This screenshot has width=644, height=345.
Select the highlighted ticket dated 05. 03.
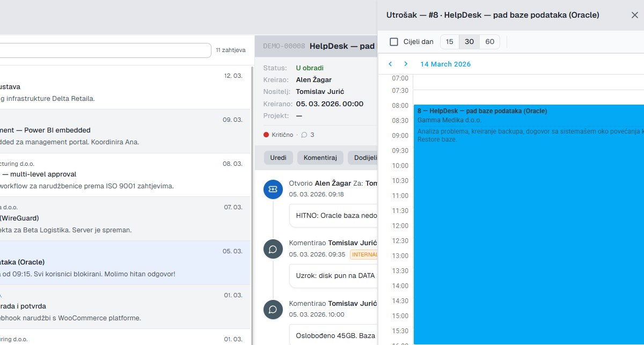pos(123,263)
